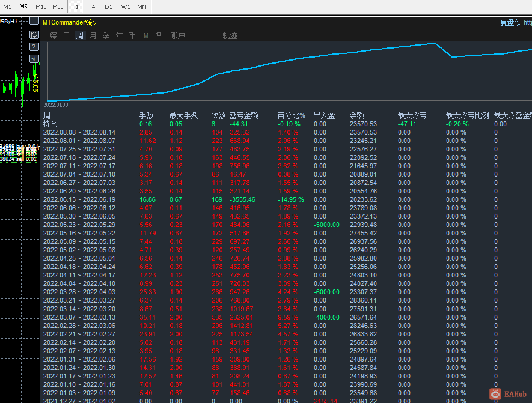The height and width of the screenshot is (403, 532).
Task: Click the 复盘侠 link
Action: [510, 22]
